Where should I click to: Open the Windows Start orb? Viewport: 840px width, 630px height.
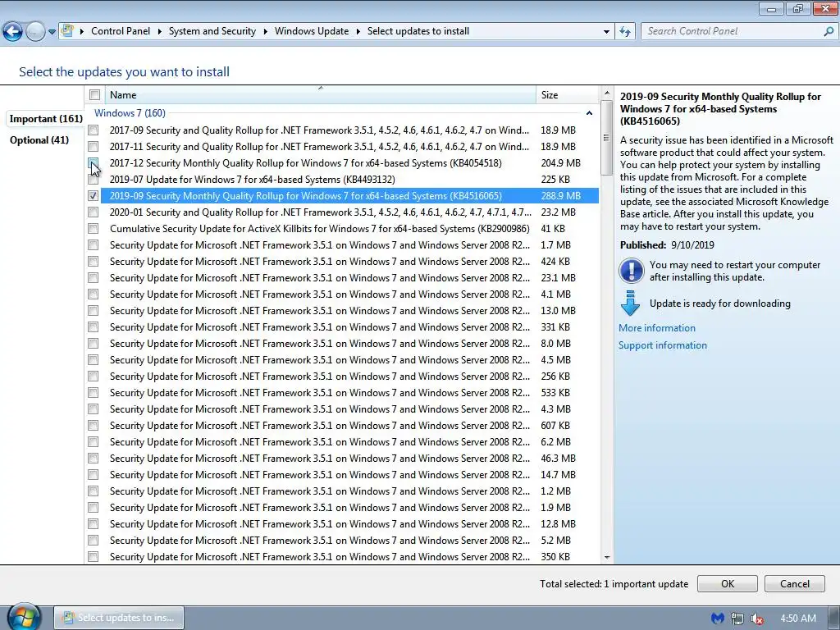[x=24, y=617]
